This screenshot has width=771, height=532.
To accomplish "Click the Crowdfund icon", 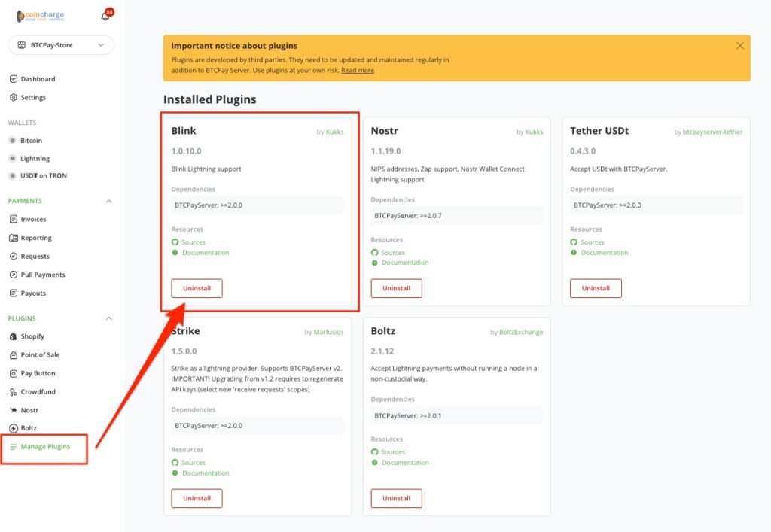I will [14, 391].
